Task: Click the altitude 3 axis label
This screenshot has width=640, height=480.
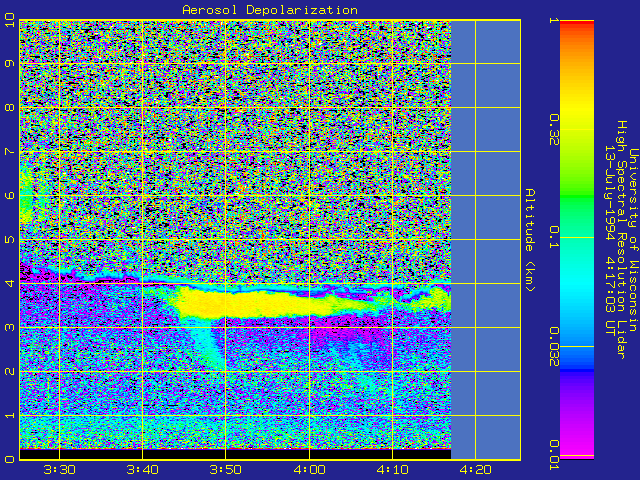Action: coord(9,327)
